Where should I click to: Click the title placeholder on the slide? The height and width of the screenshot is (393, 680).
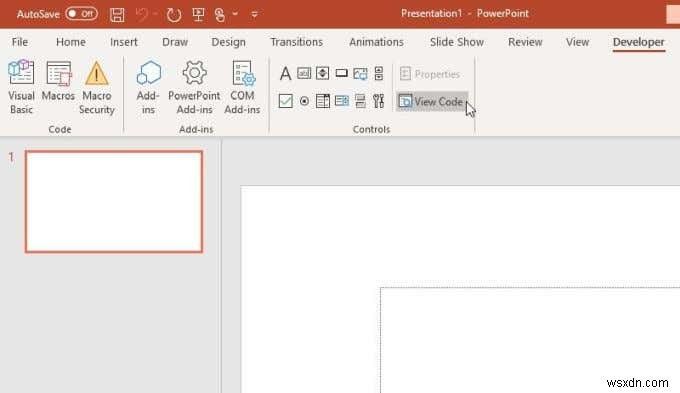(530, 340)
